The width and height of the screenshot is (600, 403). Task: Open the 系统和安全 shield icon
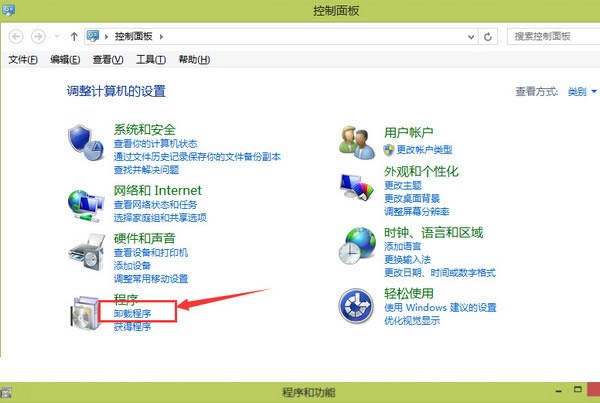(x=86, y=142)
